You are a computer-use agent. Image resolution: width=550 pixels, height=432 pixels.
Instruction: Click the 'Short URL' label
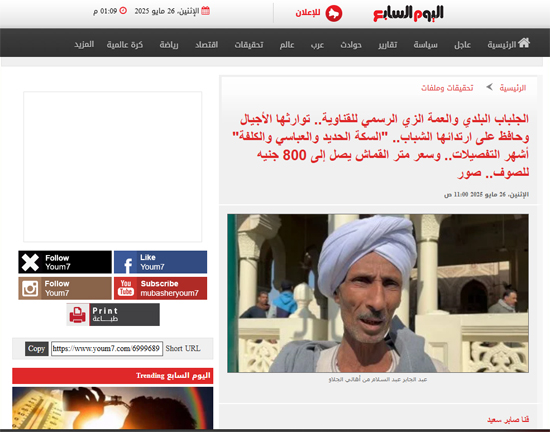183,348
